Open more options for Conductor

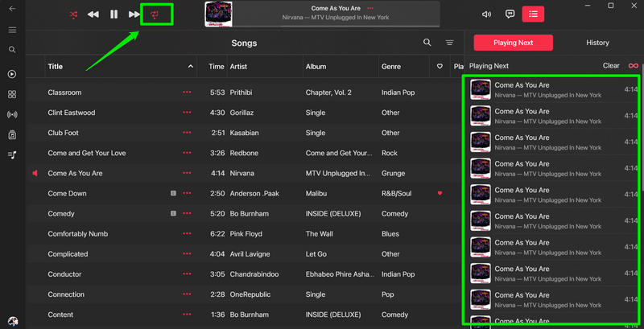click(187, 274)
